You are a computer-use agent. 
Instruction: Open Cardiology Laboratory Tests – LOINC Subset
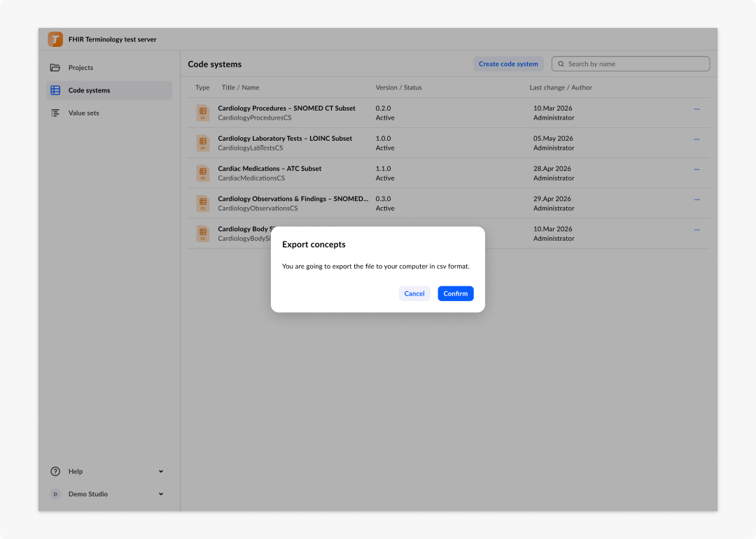[x=285, y=139]
